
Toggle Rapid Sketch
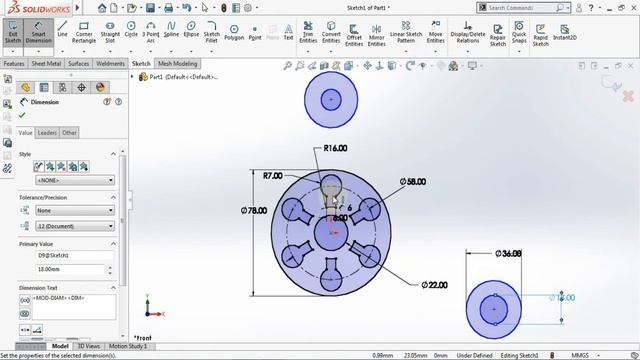(x=540, y=35)
